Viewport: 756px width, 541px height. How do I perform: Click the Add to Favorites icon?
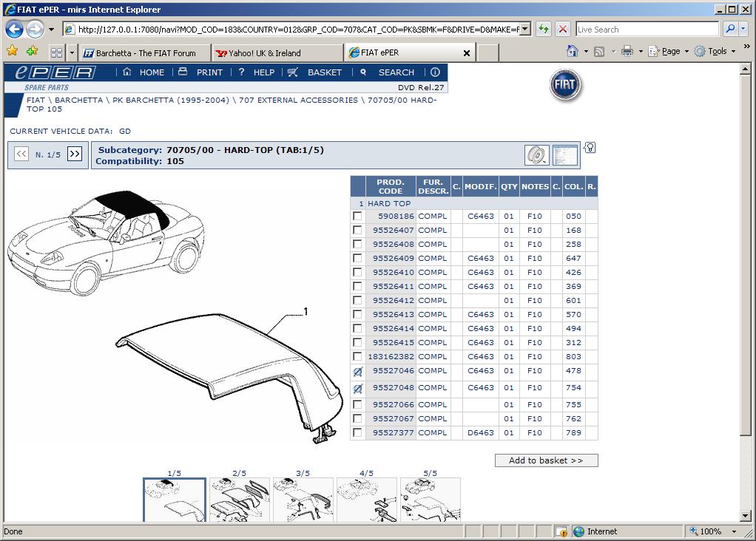(33, 50)
